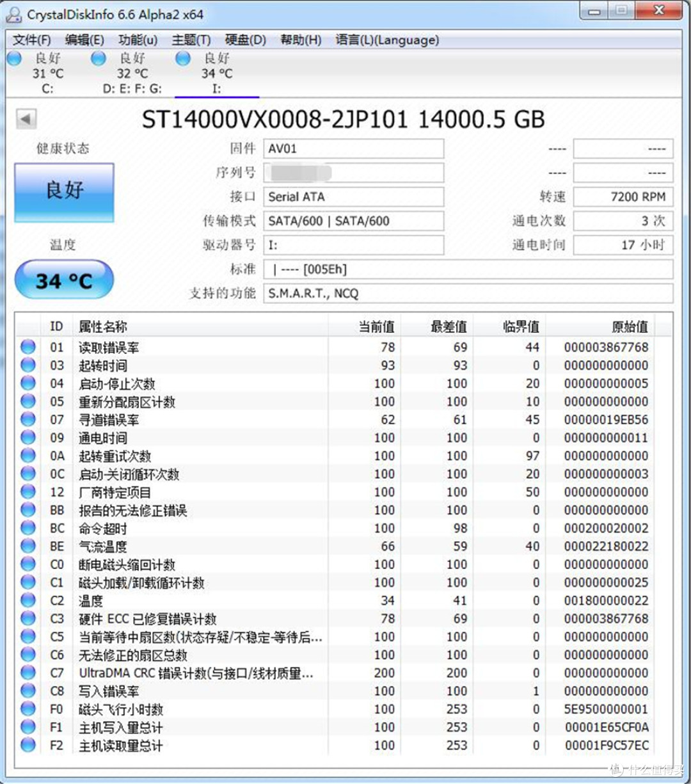Click the 当前值 column header

365,326
